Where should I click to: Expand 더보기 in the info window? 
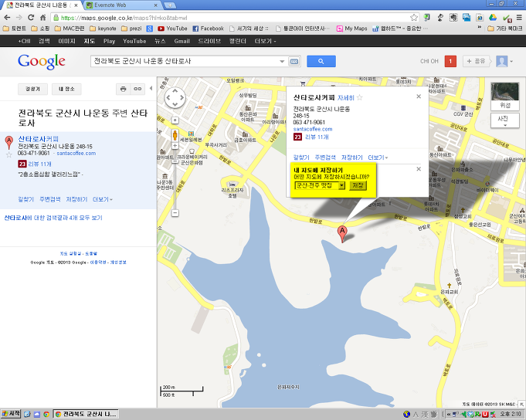point(378,157)
